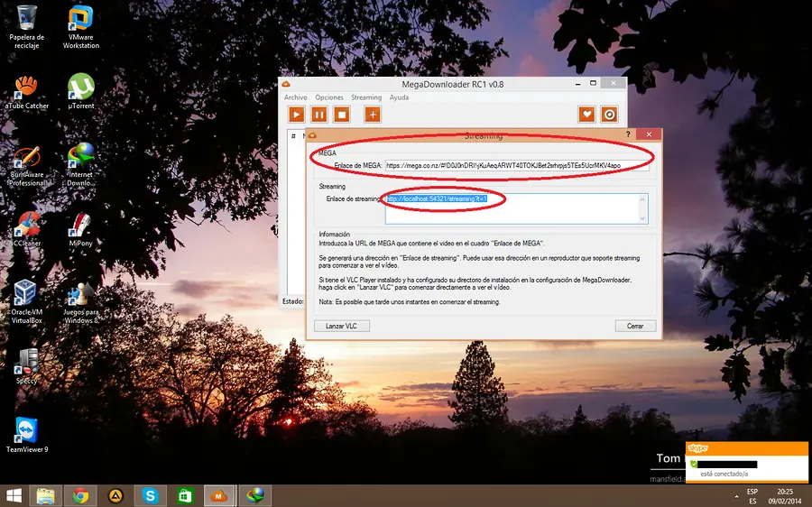Open the Archivo menu
Viewport: 812px width, 507px height.
click(x=295, y=97)
